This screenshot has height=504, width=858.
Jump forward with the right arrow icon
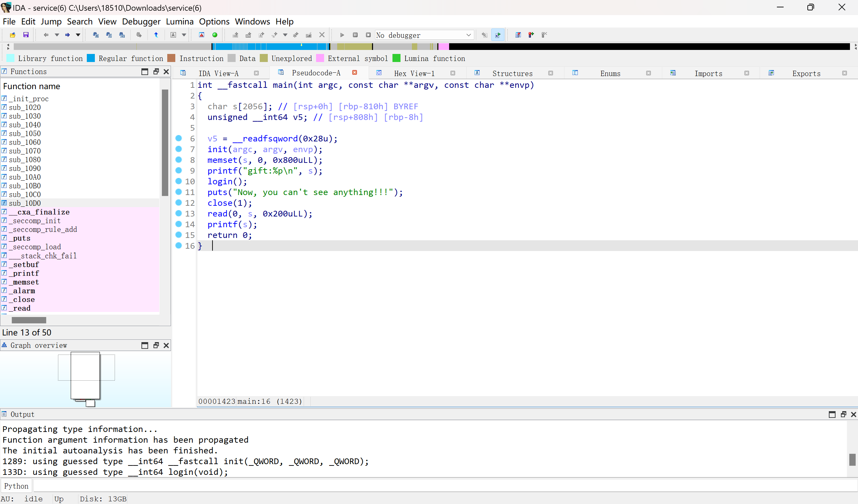(x=67, y=35)
